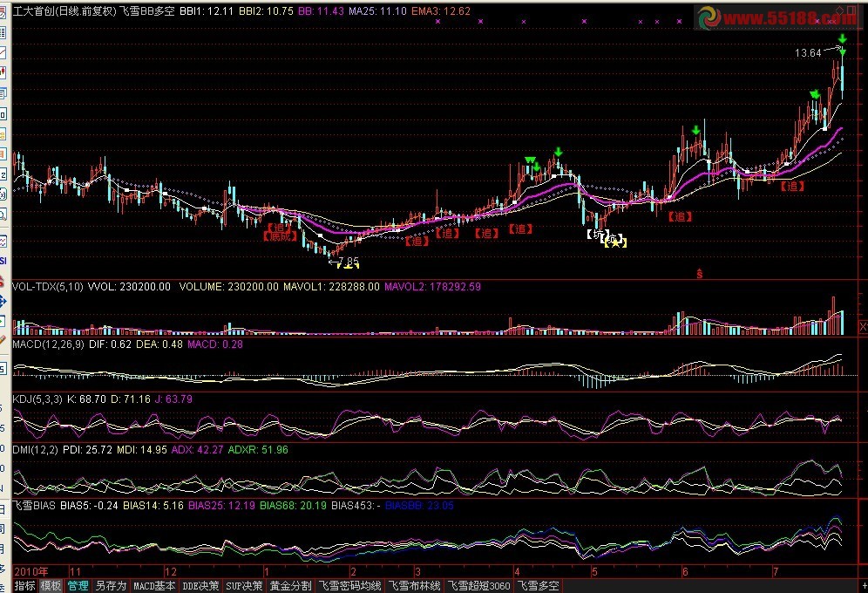Click the green arrow above the 13.64 high
This screenshot has width=868, height=593.
point(842,37)
